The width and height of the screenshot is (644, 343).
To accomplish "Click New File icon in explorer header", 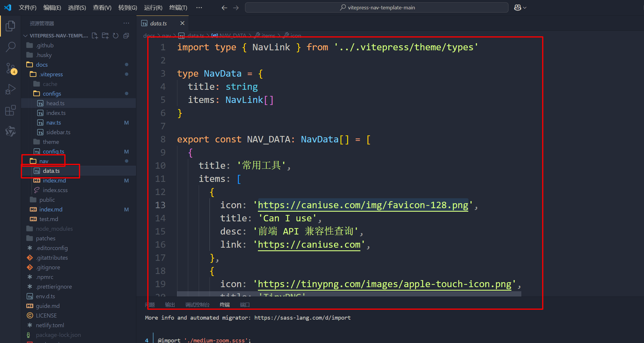I will click(95, 36).
